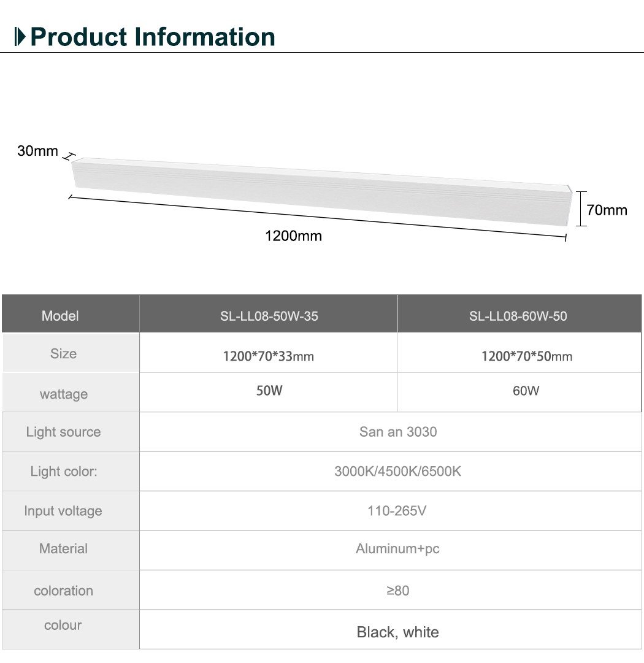Click the 1200*70*50mm size cell
Screen dimensions: 644x663
(x=526, y=356)
